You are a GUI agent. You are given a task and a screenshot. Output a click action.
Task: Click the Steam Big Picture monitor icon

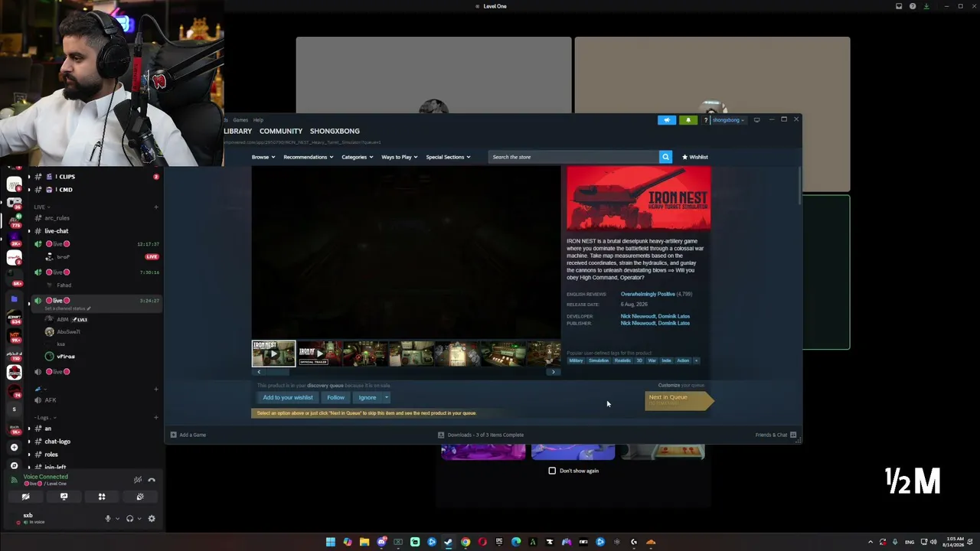point(756,119)
